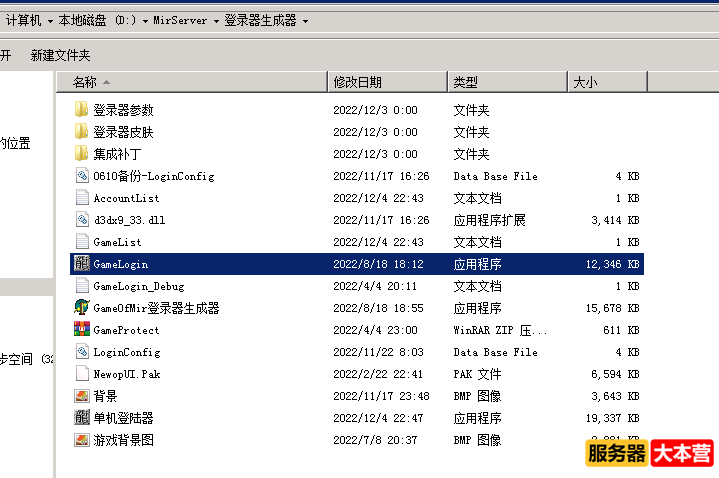Select the GameLogin_Debug file name

tap(139, 286)
